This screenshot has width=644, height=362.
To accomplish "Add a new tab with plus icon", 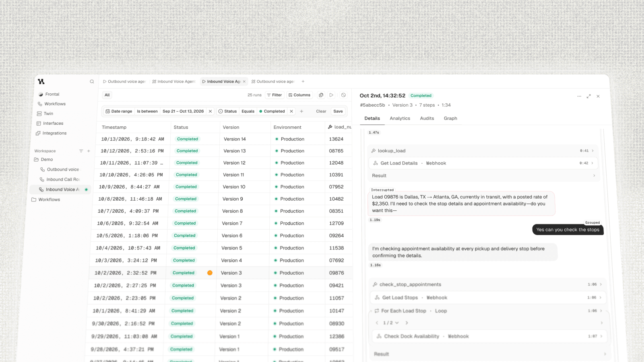I will [x=303, y=82].
